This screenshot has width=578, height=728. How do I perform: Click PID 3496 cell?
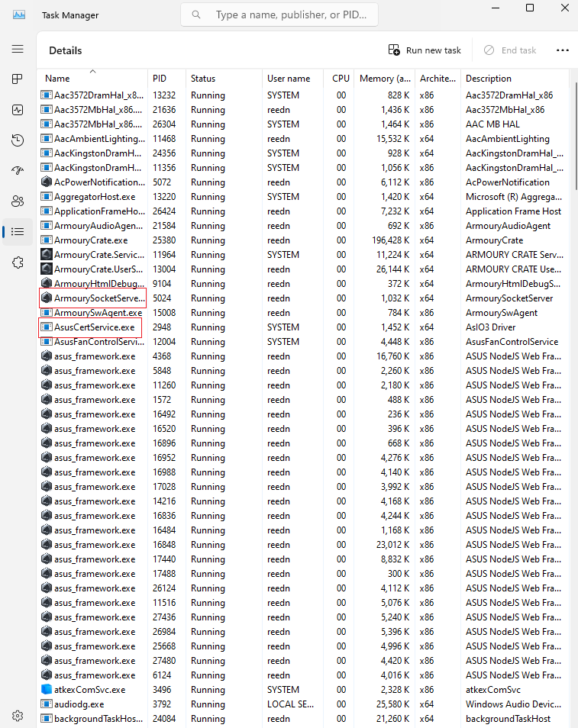(162, 690)
